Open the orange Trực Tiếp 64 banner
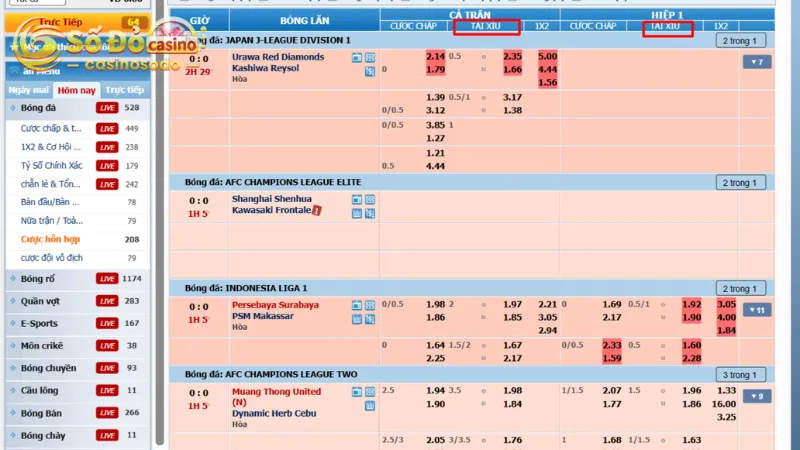 click(78, 22)
